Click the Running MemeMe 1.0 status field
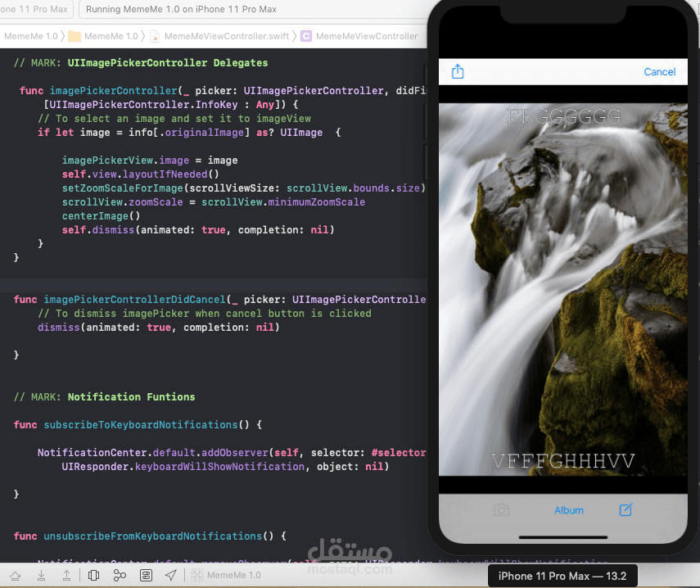The height and width of the screenshot is (588, 700). click(x=253, y=9)
